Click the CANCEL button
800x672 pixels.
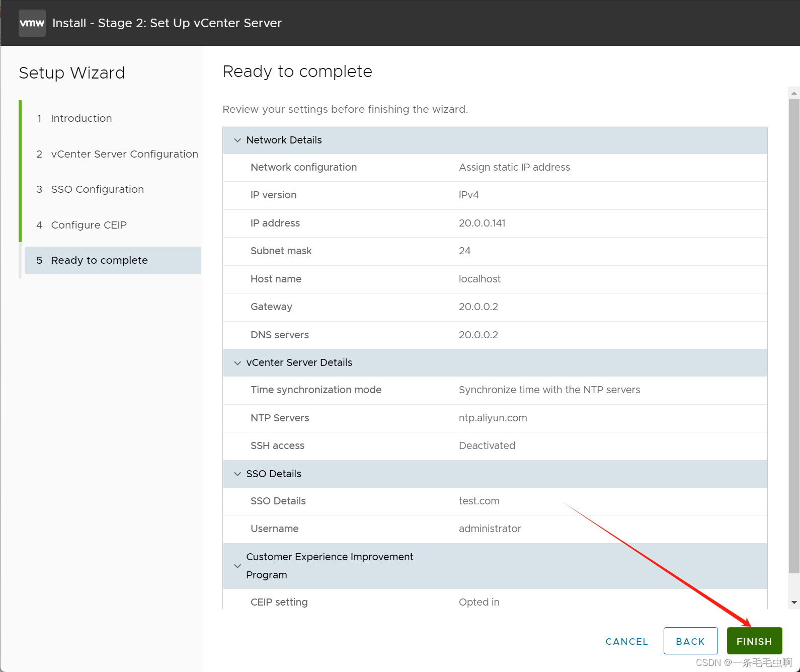click(x=627, y=641)
